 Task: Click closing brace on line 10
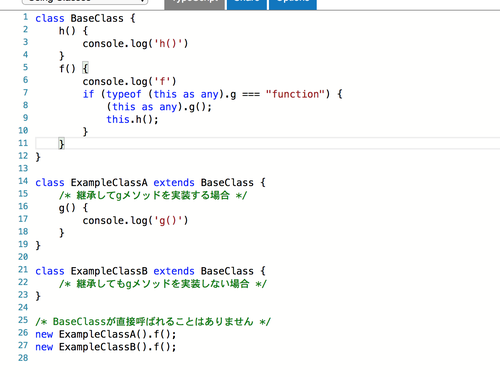click(x=85, y=132)
